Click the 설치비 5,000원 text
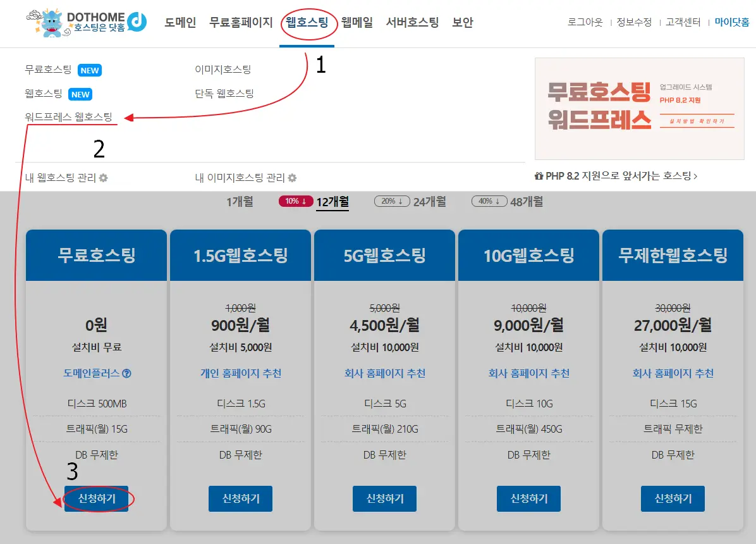The width and height of the screenshot is (756, 544). (x=241, y=347)
